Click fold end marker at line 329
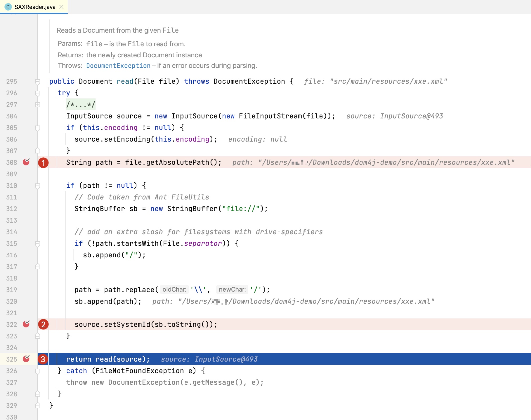This screenshot has width=531, height=420. point(38,406)
